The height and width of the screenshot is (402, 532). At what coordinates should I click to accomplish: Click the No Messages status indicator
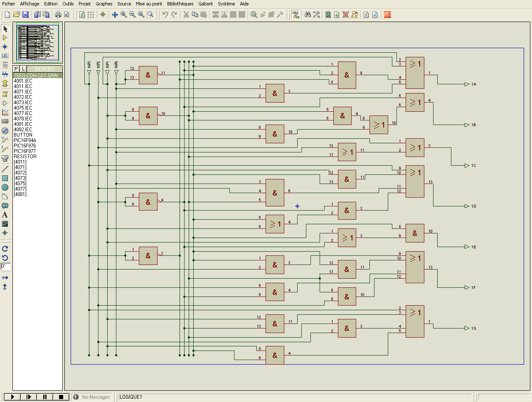92,397
